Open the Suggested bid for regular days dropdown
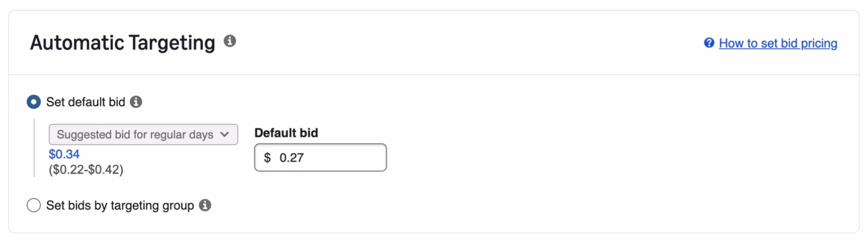 click(x=143, y=134)
